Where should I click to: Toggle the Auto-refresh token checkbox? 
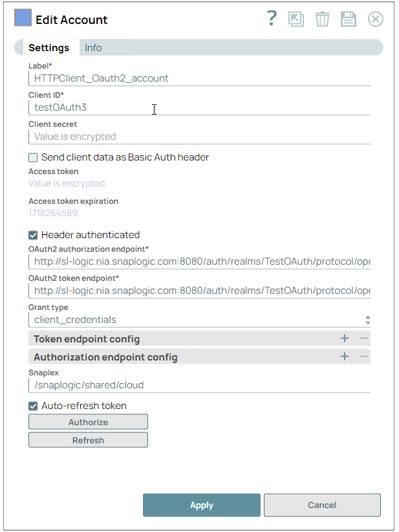click(x=33, y=406)
